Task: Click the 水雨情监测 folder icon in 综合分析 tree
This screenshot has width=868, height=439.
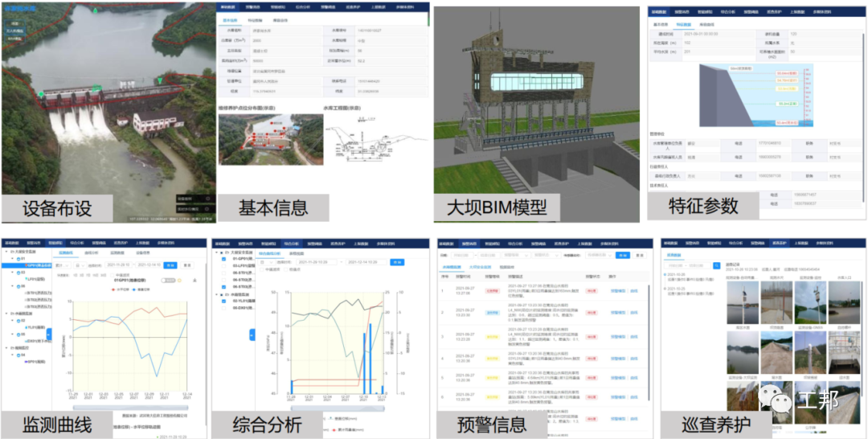Action: [227, 294]
